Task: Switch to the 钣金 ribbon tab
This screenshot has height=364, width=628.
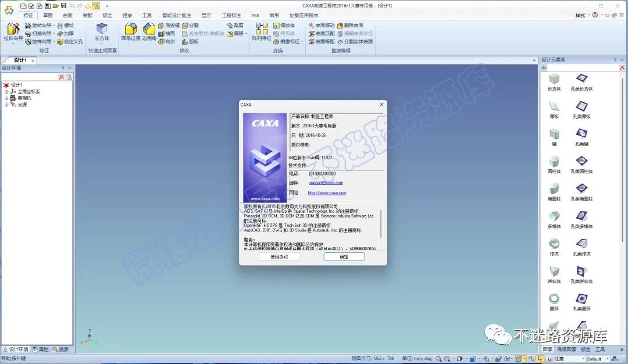Action: pyautogui.click(x=108, y=15)
